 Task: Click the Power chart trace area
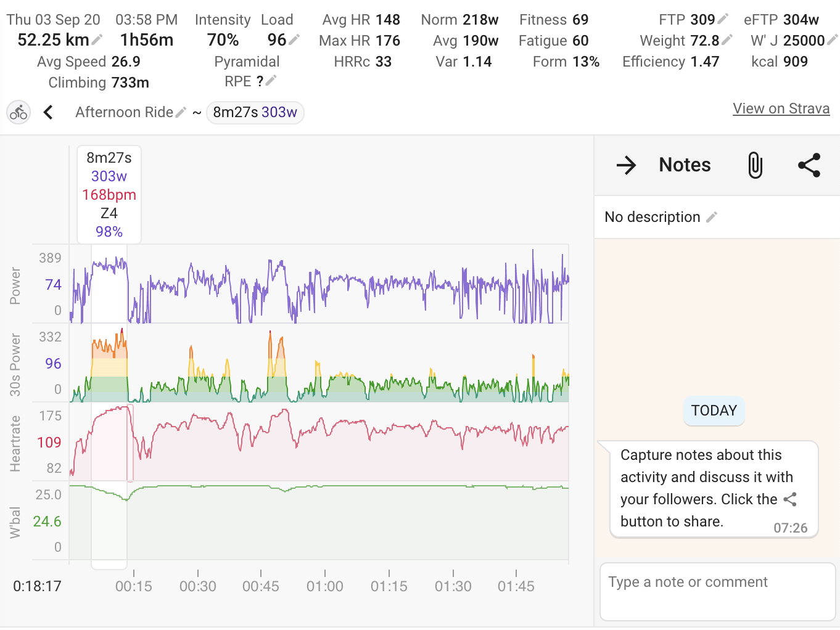pos(345,284)
